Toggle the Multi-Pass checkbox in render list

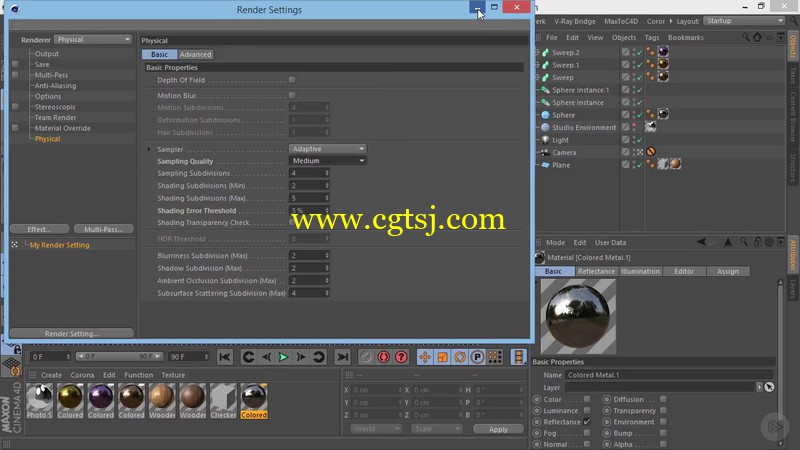(x=15, y=75)
